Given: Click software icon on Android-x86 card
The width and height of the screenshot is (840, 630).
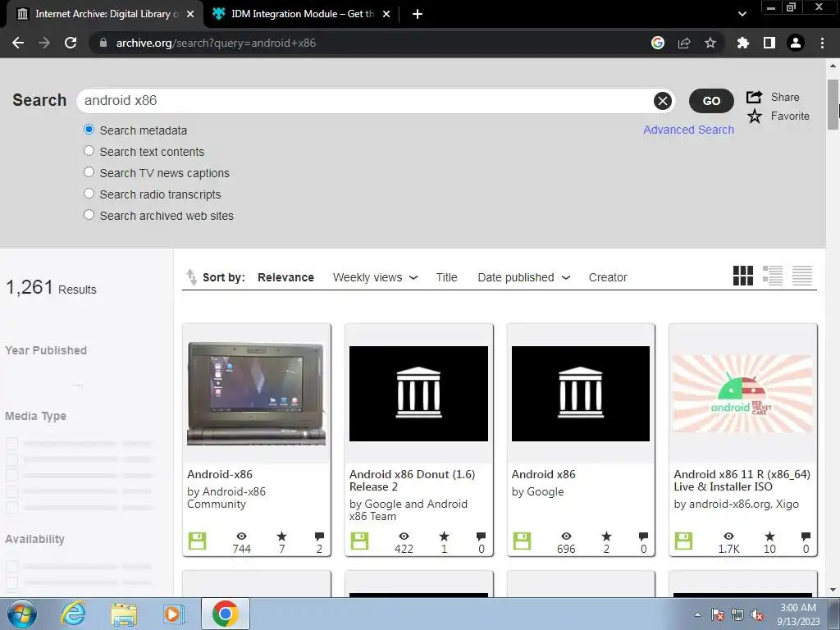Looking at the screenshot, I should coord(197,541).
